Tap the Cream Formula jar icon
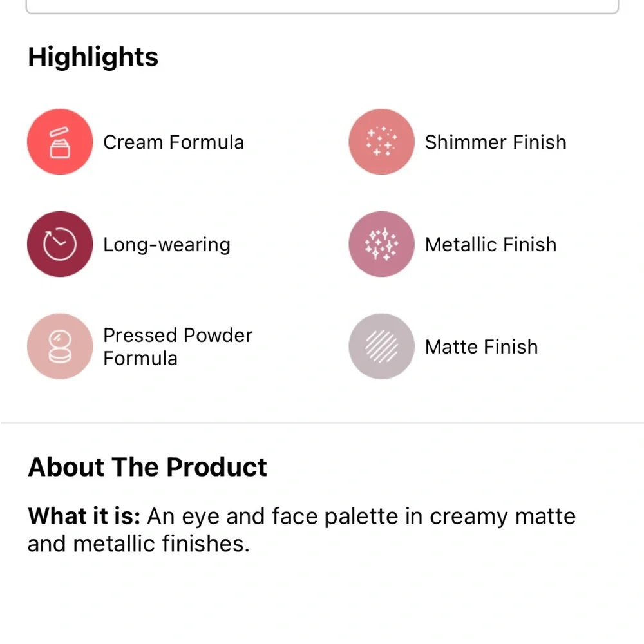 pos(59,142)
